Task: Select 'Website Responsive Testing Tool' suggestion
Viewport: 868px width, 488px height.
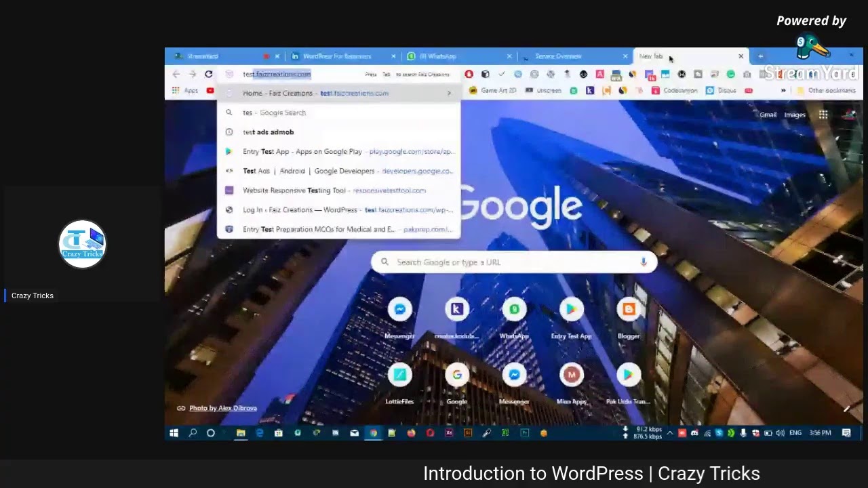Action: (x=339, y=190)
